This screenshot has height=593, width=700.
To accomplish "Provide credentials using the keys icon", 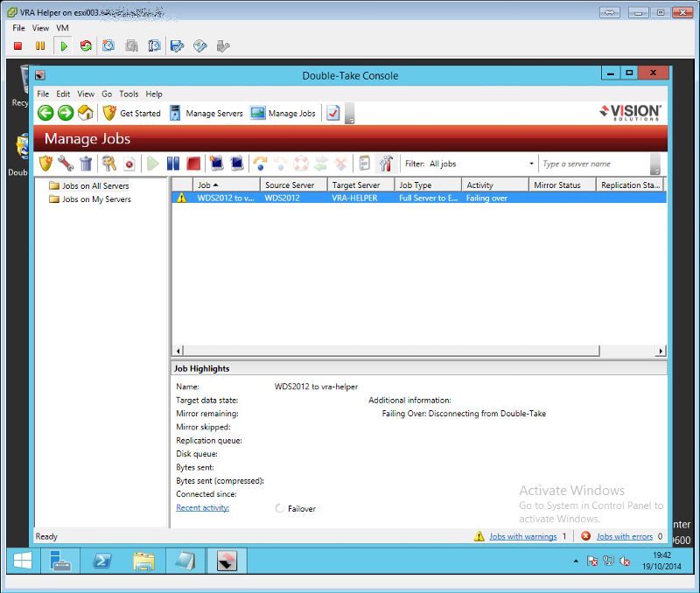I will (x=108, y=164).
